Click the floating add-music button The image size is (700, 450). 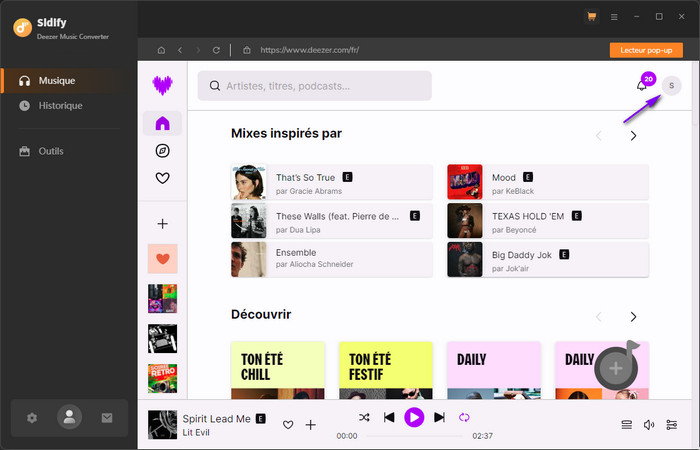(616, 368)
